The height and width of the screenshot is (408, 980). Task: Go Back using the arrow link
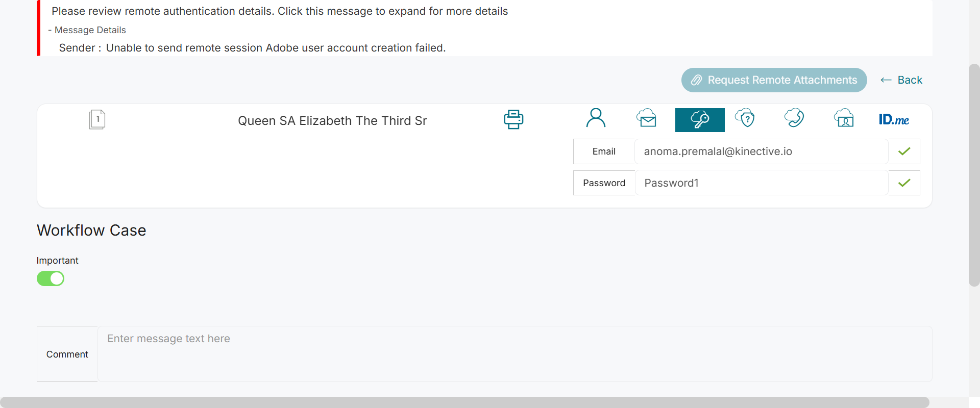coord(901,80)
